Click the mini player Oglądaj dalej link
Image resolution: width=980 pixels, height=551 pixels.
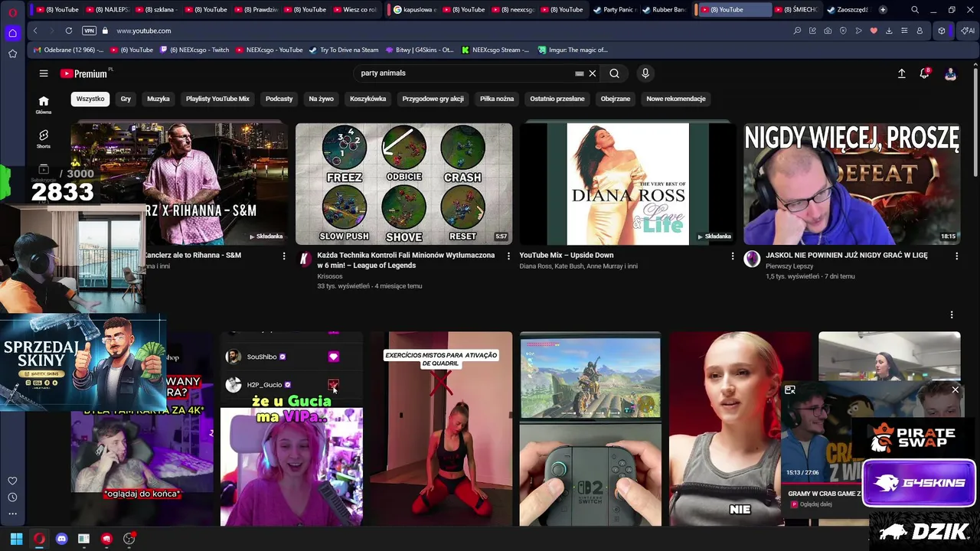pos(815,504)
